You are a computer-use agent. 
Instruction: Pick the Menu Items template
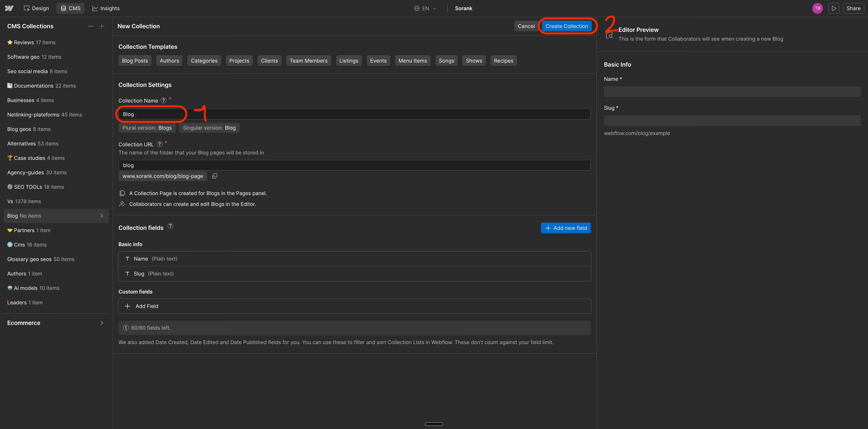coord(413,61)
